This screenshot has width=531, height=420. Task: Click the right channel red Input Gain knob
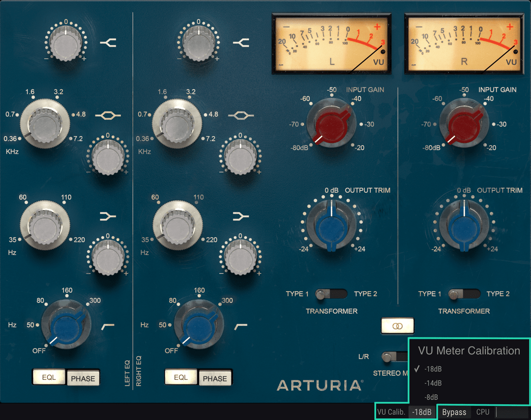(464, 123)
